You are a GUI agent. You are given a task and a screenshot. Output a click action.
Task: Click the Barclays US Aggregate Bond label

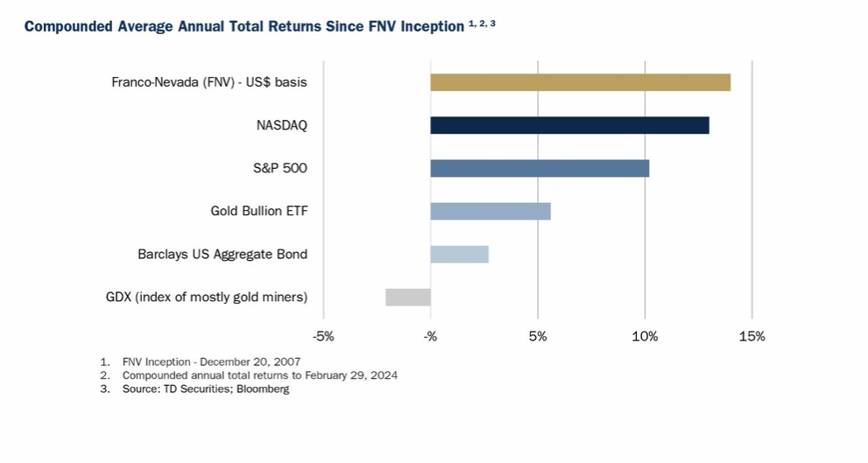point(222,254)
